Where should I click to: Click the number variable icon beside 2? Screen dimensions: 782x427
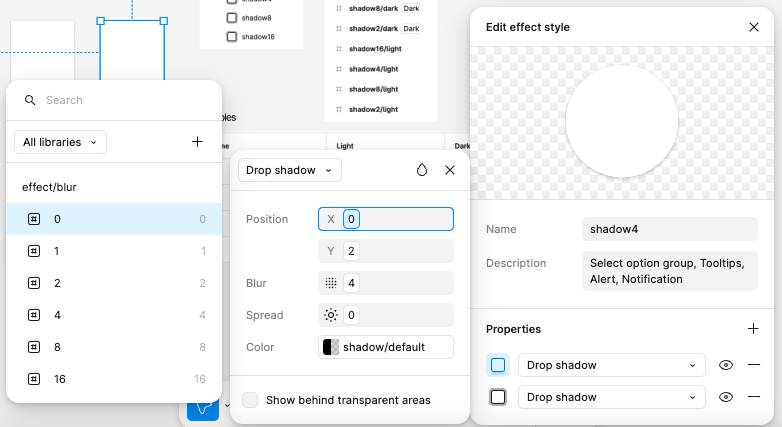click(x=33, y=283)
